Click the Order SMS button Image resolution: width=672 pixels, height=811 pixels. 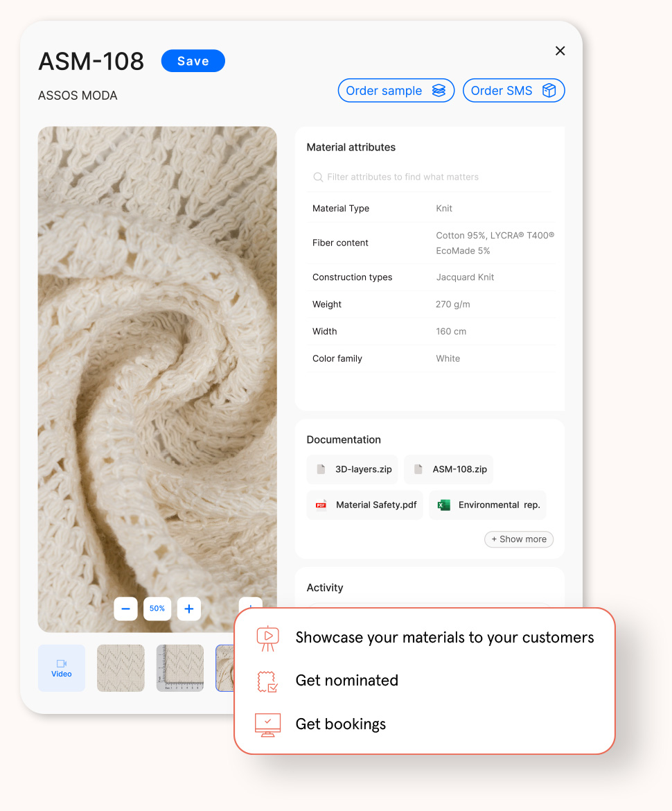click(x=513, y=91)
